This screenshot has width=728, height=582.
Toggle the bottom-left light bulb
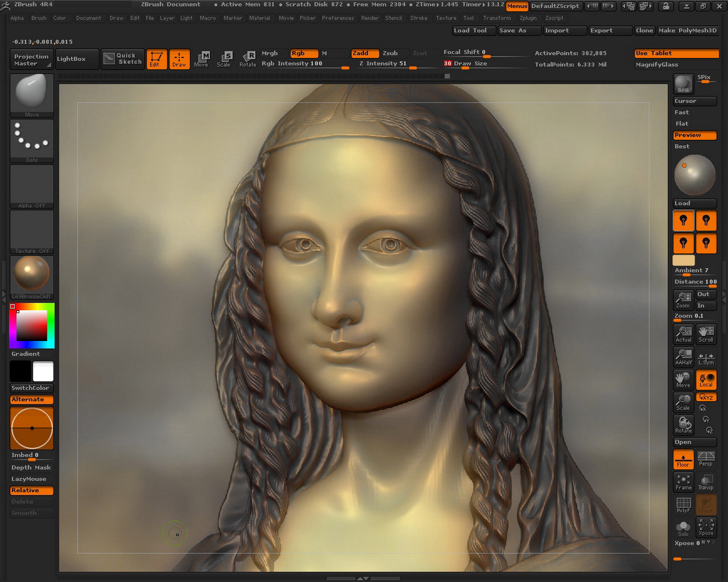tap(684, 243)
